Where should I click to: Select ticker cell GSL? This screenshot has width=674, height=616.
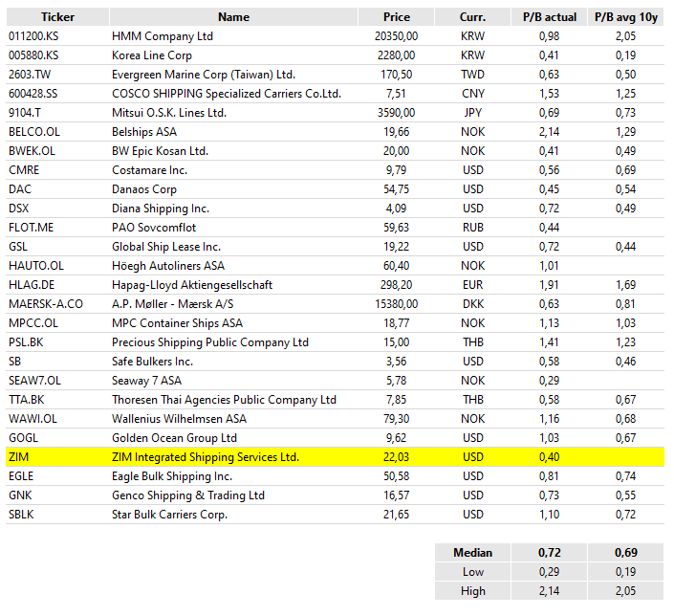coord(57,247)
